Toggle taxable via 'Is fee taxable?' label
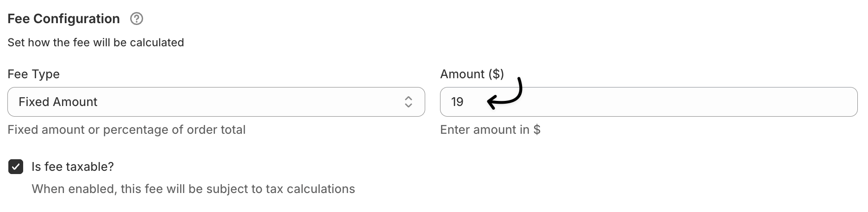The height and width of the screenshot is (212, 868). (x=73, y=167)
